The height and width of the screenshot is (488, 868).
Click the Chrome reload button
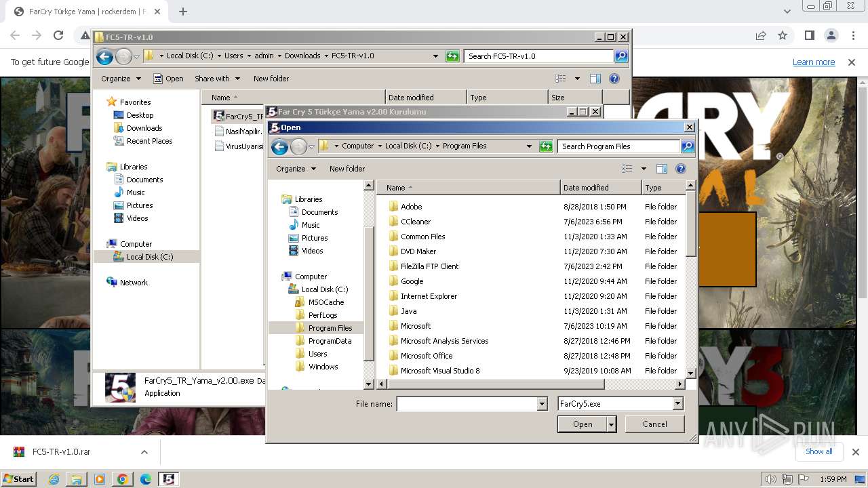coord(58,35)
